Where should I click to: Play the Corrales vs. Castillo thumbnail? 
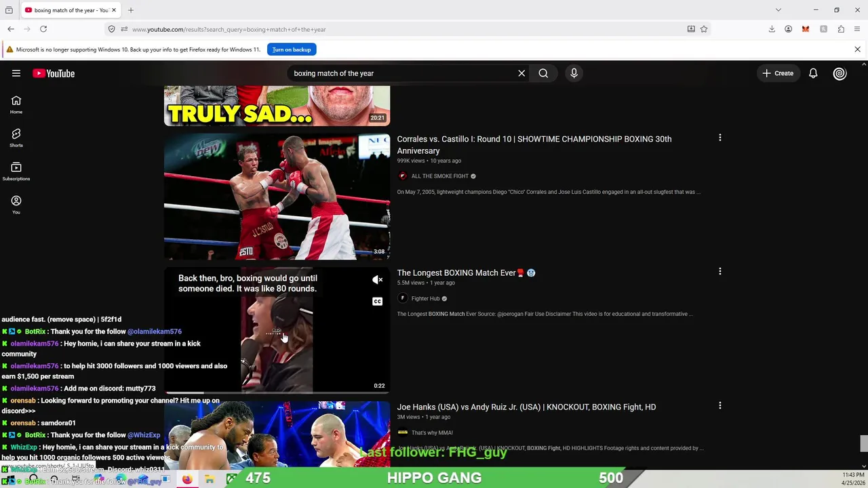tap(277, 197)
